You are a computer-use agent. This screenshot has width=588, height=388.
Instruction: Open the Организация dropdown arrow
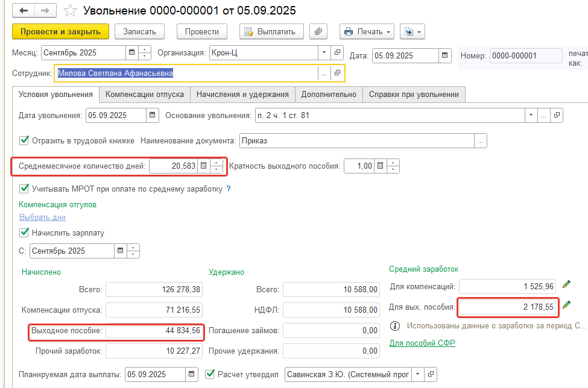[324, 53]
